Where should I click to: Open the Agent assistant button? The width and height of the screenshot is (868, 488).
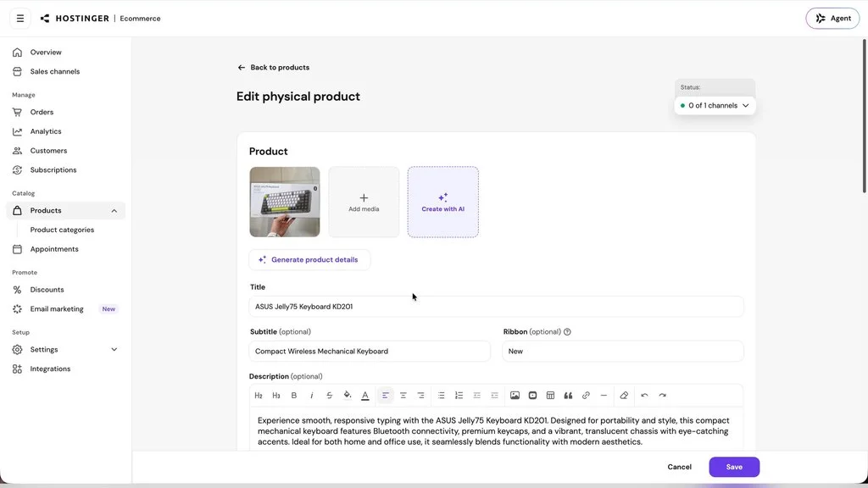[x=832, y=19]
